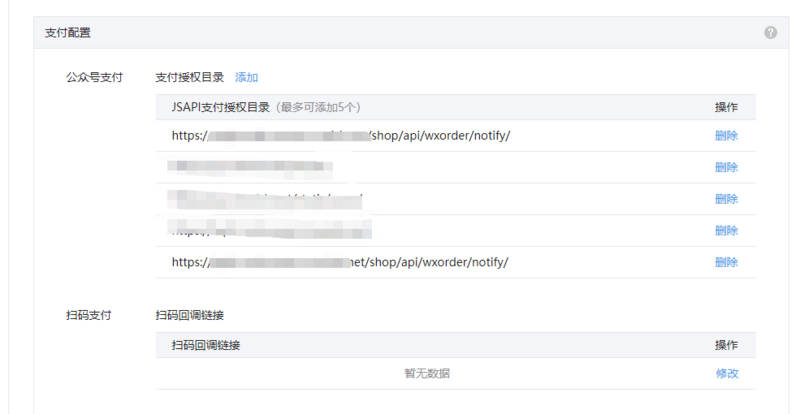Delete the last net/shop/api/wxorder/notify entry
The image size is (800, 414).
(x=727, y=262)
